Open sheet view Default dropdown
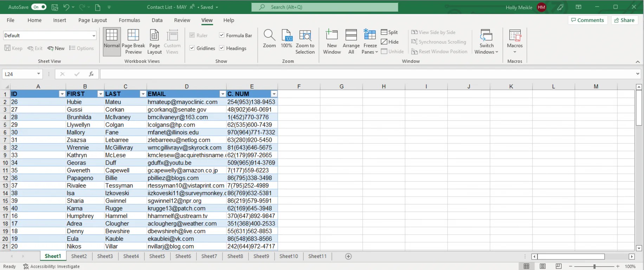This screenshot has width=644, height=270. [x=94, y=35]
